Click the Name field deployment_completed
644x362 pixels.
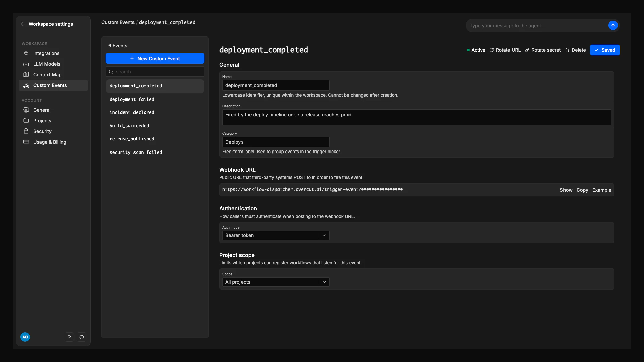pos(276,85)
